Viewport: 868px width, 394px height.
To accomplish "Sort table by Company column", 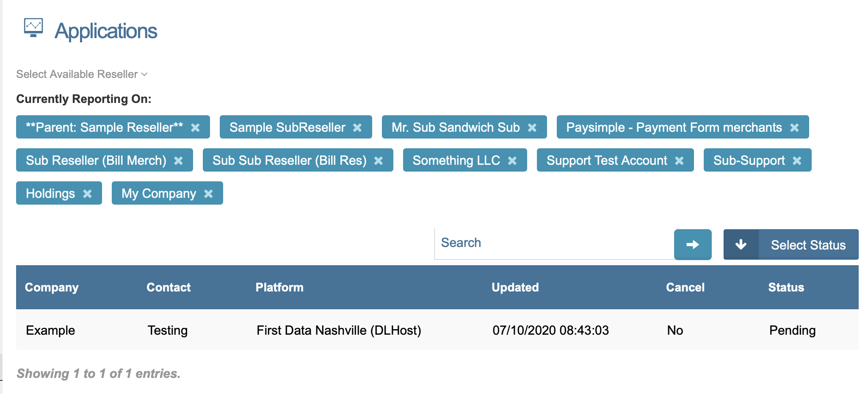I will [x=52, y=287].
